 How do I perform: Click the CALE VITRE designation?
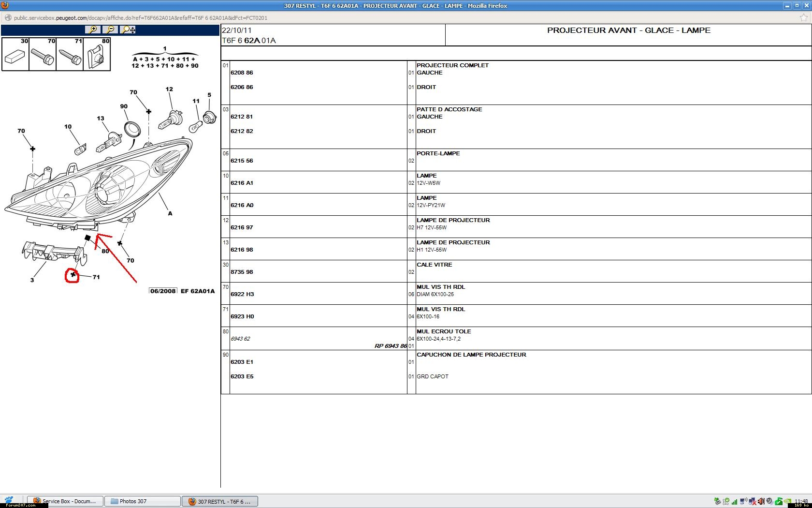[x=434, y=265]
